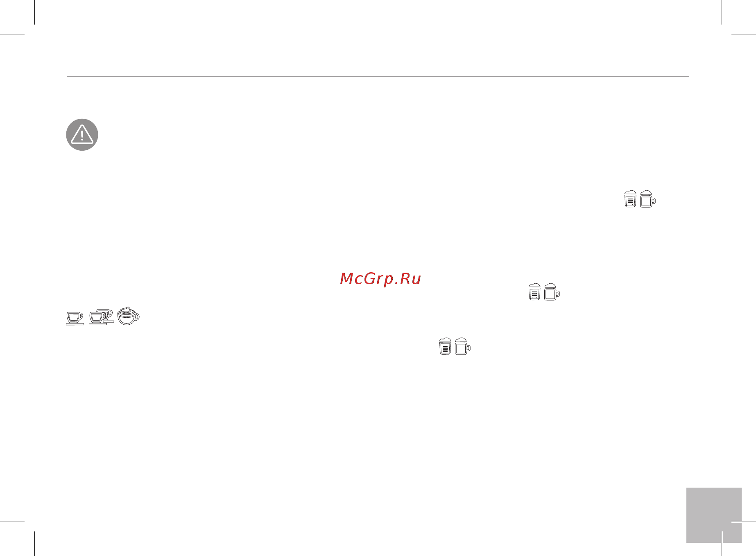Image resolution: width=756 pixels, height=556 pixels.
Task: Click the top-left horizontal crop mark
Action: click(x=12, y=34)
